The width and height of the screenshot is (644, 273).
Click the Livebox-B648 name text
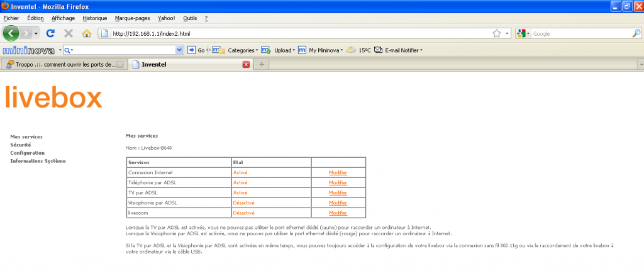click(157, 148)
